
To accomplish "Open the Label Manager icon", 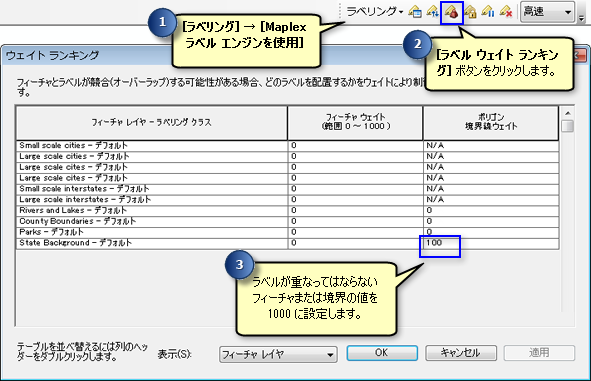I will click(415, 12).
